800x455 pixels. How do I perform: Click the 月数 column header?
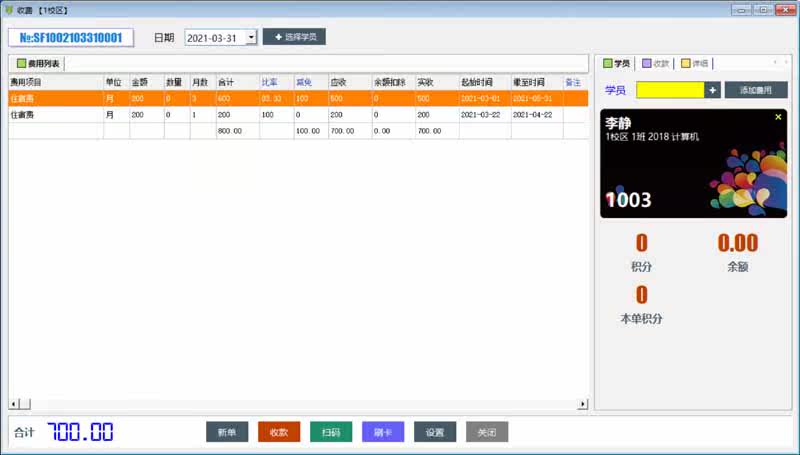pyautogui.click(x=203, y=82)
